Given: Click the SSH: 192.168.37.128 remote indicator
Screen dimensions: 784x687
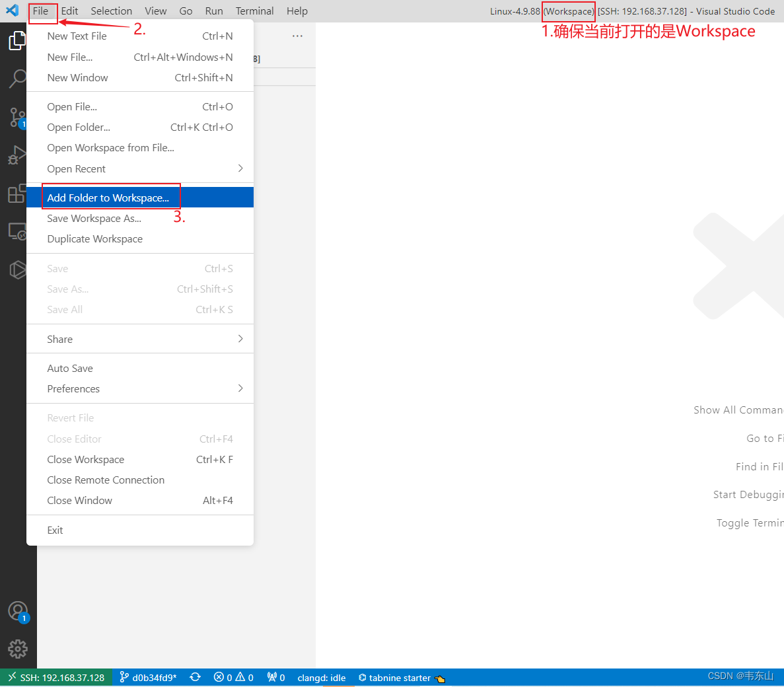Looking at the screenshot, I should pyautogui.click(x=56, y=678).
